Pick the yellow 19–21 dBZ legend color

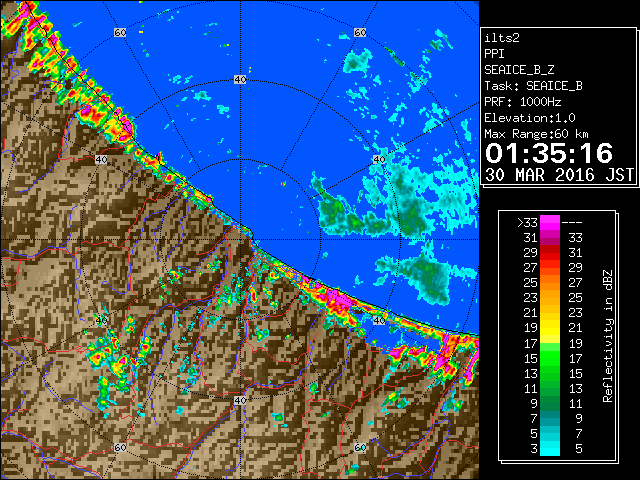click(550, 328)
